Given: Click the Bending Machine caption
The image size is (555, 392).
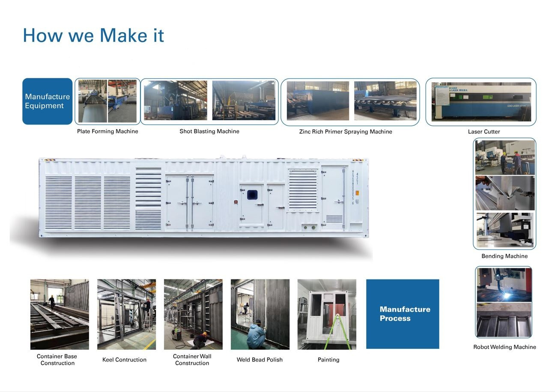Looking at the screenshot, I should (504, 256).
